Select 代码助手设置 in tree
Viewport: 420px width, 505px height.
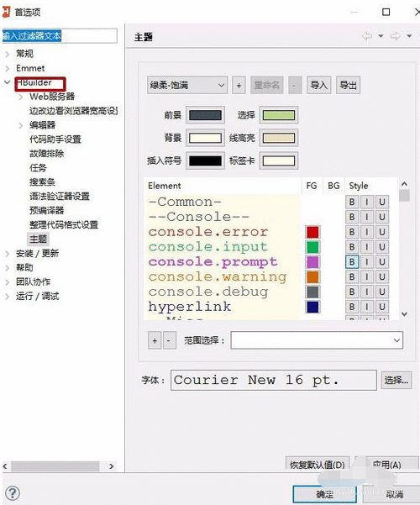(55, 139)
